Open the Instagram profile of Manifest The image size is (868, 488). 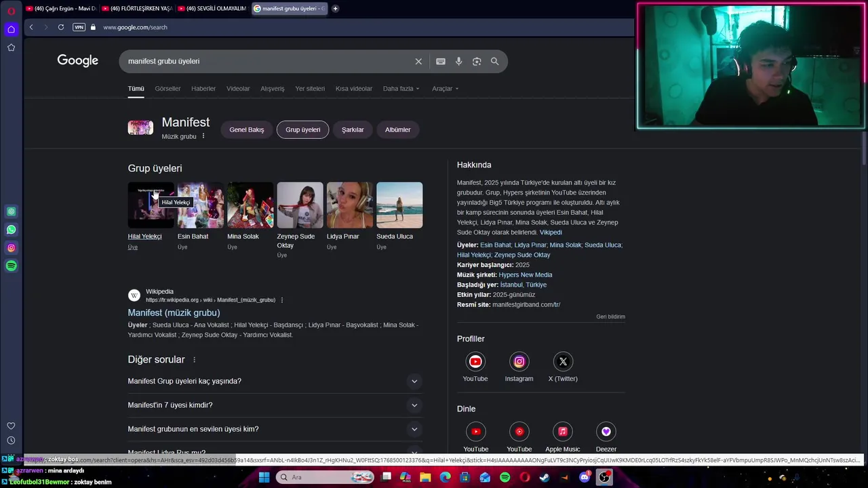click(519, 362)
